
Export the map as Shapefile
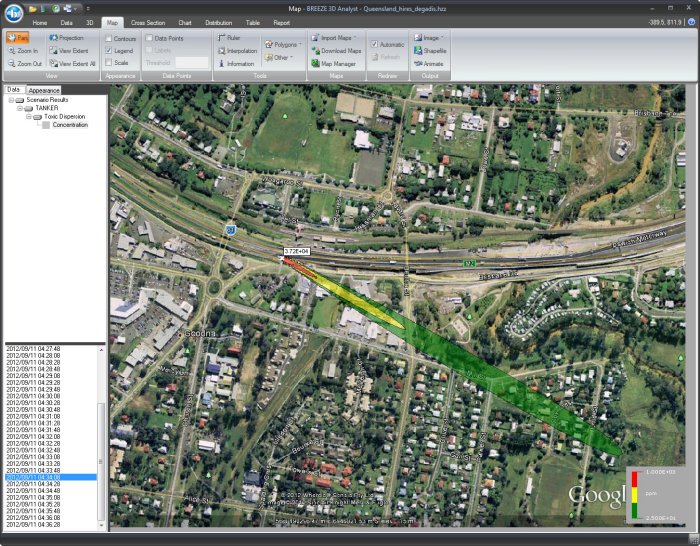click(x=430, y=50)
